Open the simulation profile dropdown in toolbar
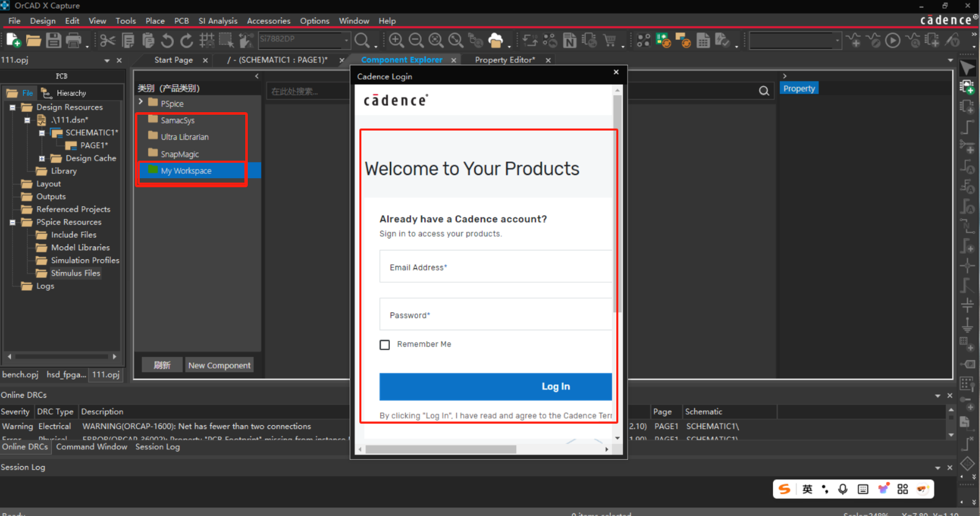 click(837, 41)
